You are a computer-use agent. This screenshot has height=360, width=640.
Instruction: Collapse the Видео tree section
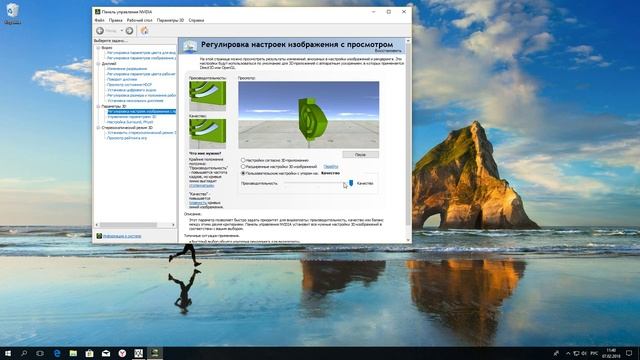[x=98, y=48]
